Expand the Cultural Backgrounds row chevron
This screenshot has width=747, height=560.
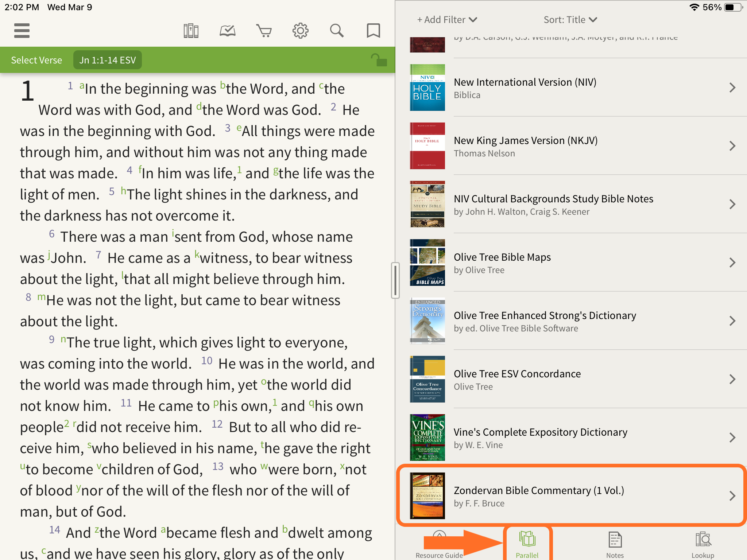[x=732, y=204]
